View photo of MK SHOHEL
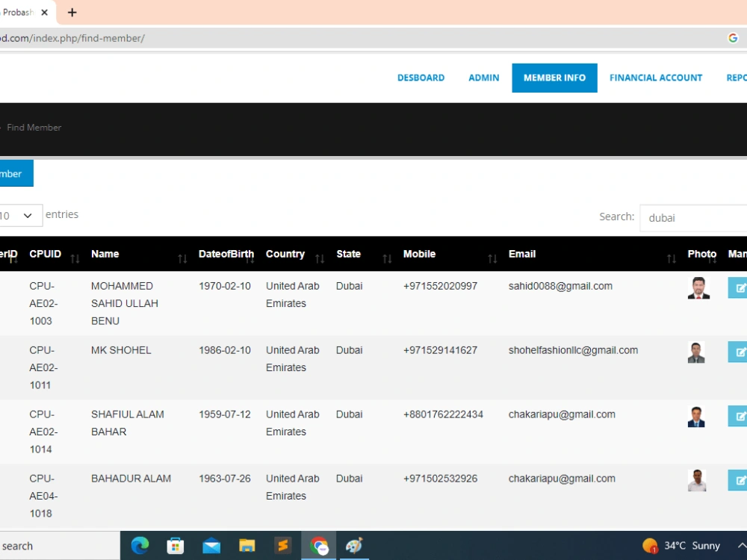This screenshot has height=560, width=747. [x=696, y=352]
